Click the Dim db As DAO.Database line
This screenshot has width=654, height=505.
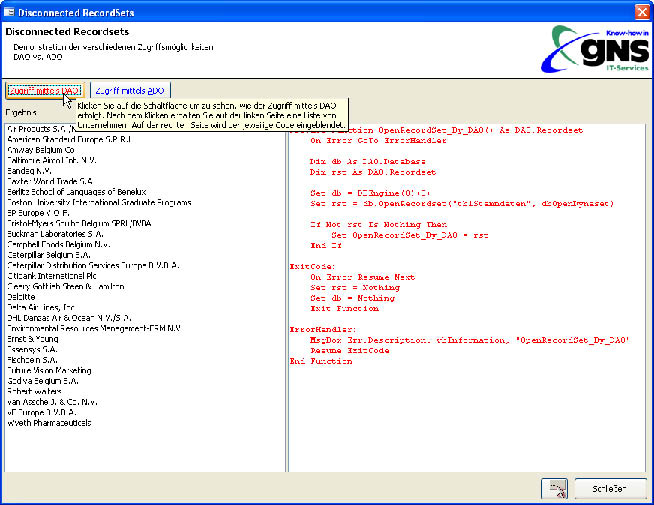point(367,161)
